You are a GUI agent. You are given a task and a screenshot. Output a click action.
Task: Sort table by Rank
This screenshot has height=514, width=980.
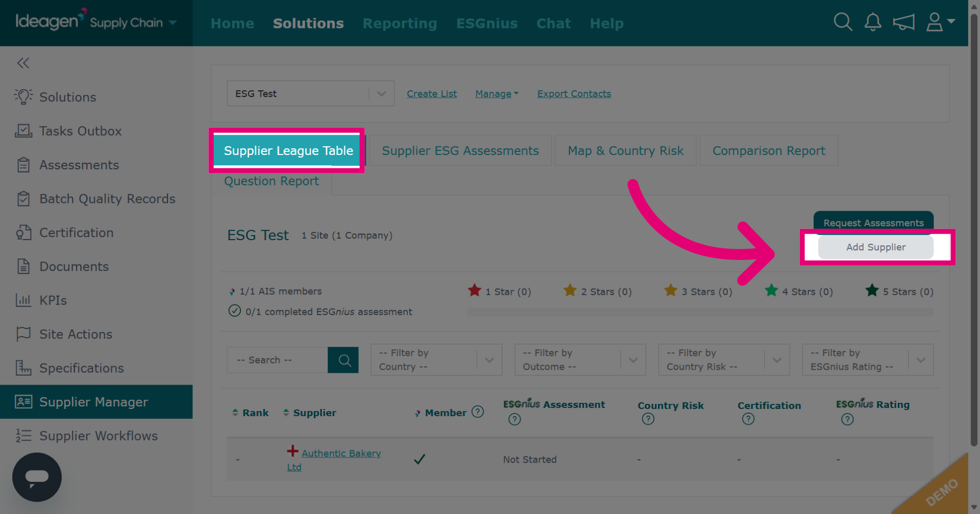coord(251,413)
